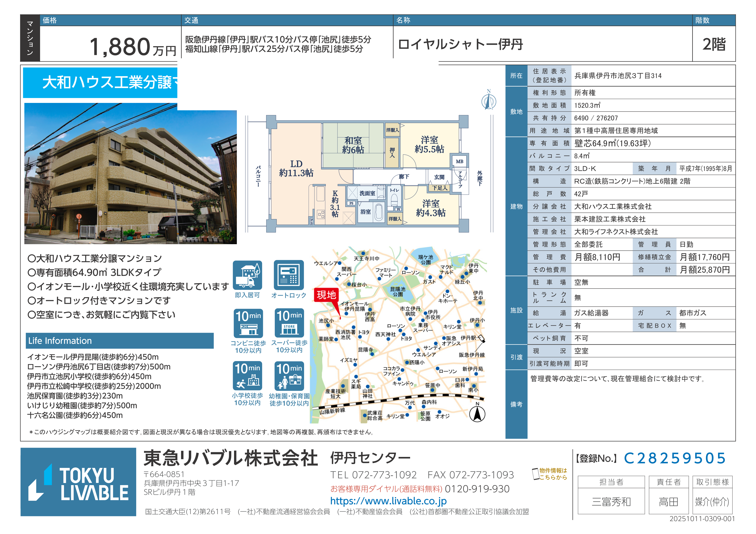This screenshot has height=534, width=756.
Task: Open the www.livable.co.jp link
Action: tap(388, 501)
